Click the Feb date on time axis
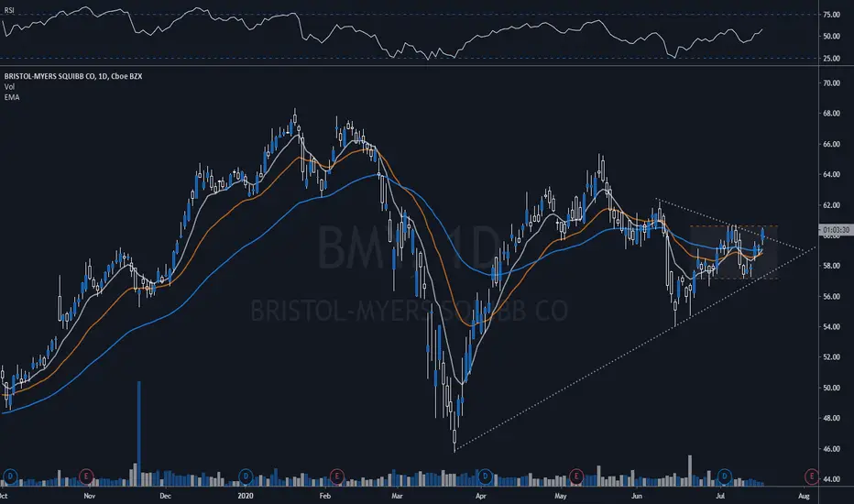 [x=324, y=496]
